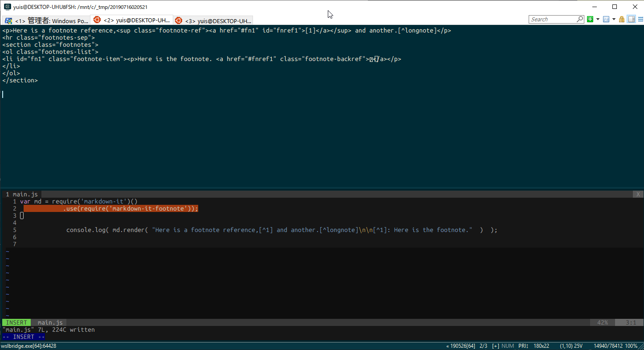Click inside the Search input field
Viewport: 644px width, 350px height.
point(552,19)
